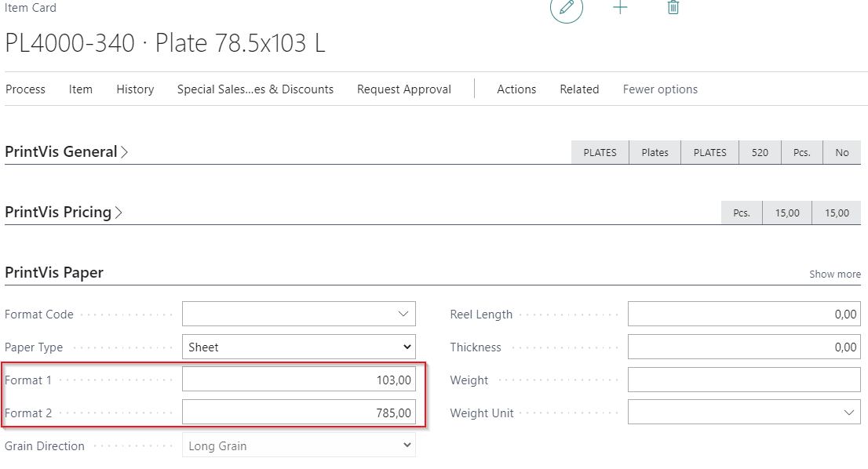Click the Reel Length input field
This screenshot has height=469, width=868.
point(743,314)
